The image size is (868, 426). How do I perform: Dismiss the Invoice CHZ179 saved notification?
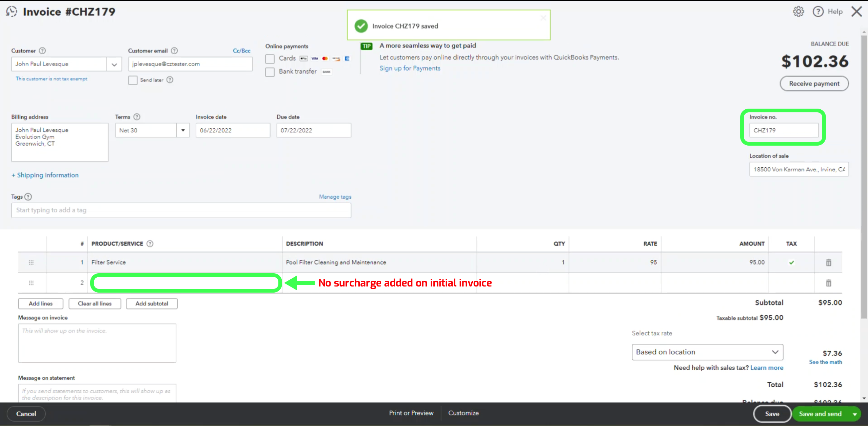click(x=543, y=18)
